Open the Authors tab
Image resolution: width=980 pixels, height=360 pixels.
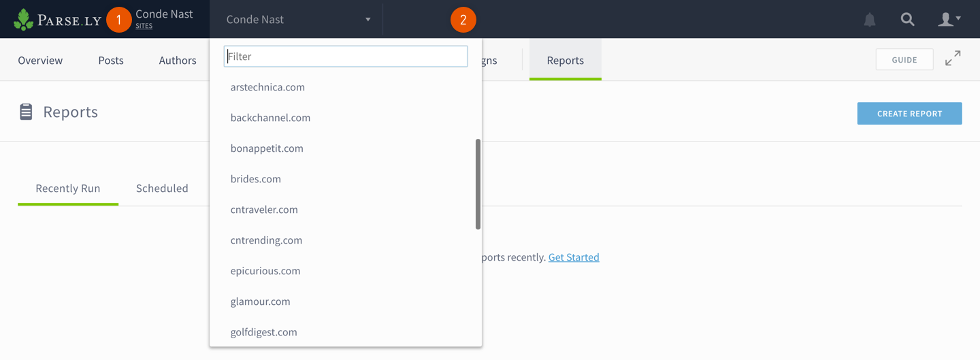click(x=178, y=60)
